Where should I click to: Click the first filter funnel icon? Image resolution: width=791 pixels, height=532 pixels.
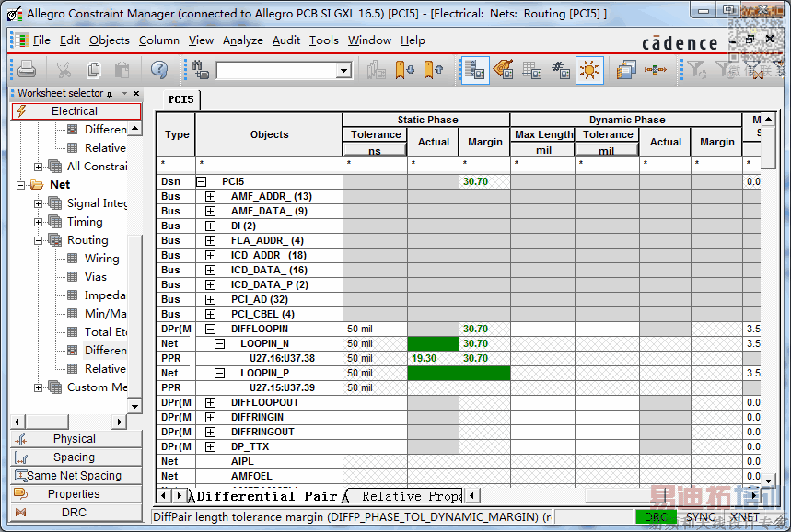697,69
